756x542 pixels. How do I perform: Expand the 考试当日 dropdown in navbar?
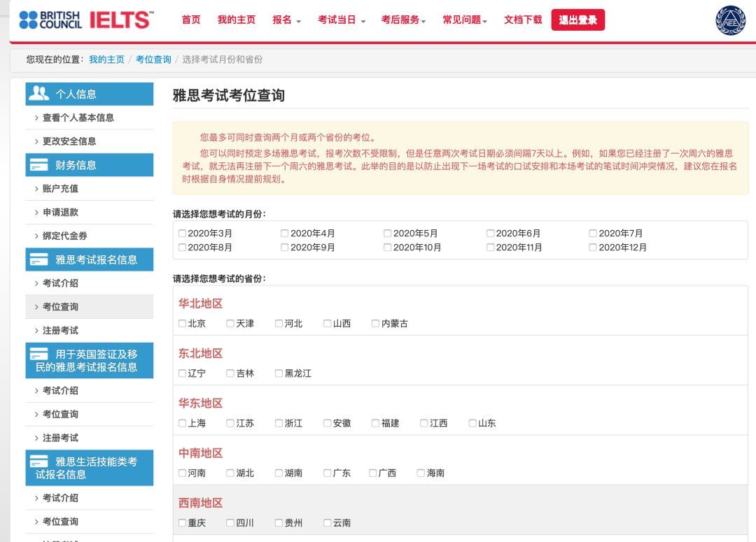click(x=341, y=20)
